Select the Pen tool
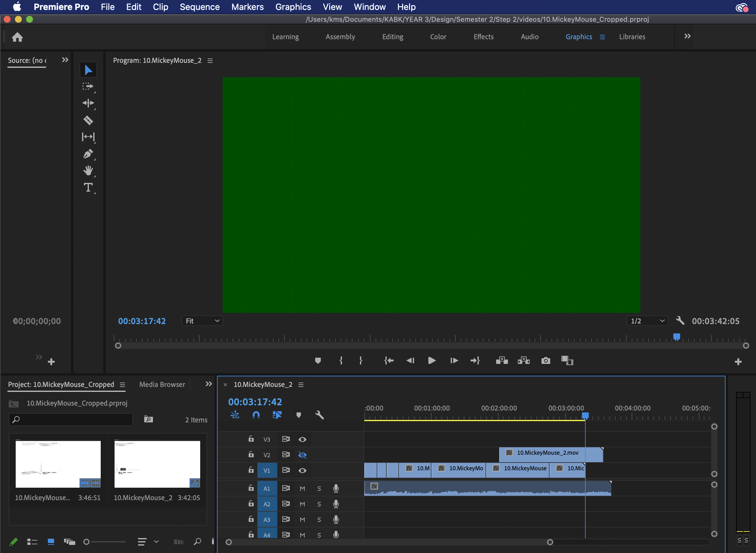 tap(88, 154)
